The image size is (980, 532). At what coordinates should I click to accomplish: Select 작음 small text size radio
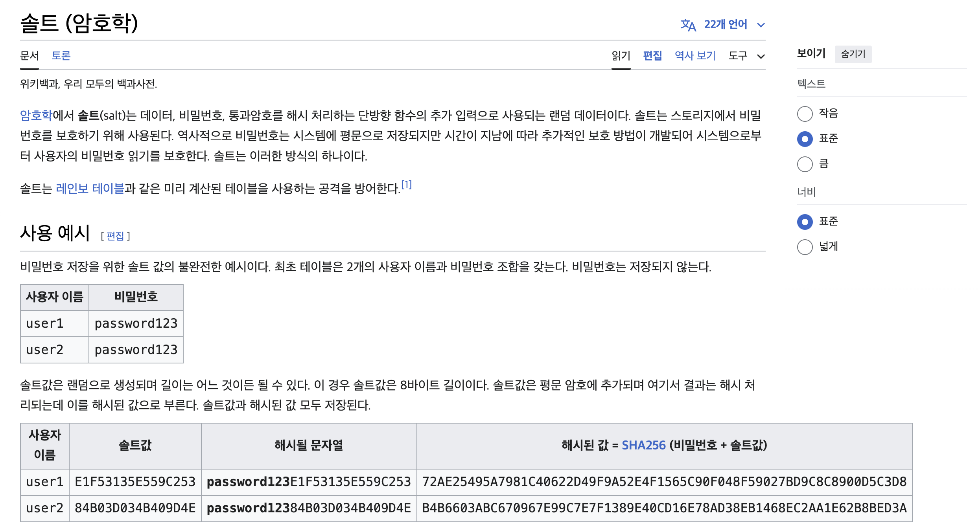click(805, 114)
